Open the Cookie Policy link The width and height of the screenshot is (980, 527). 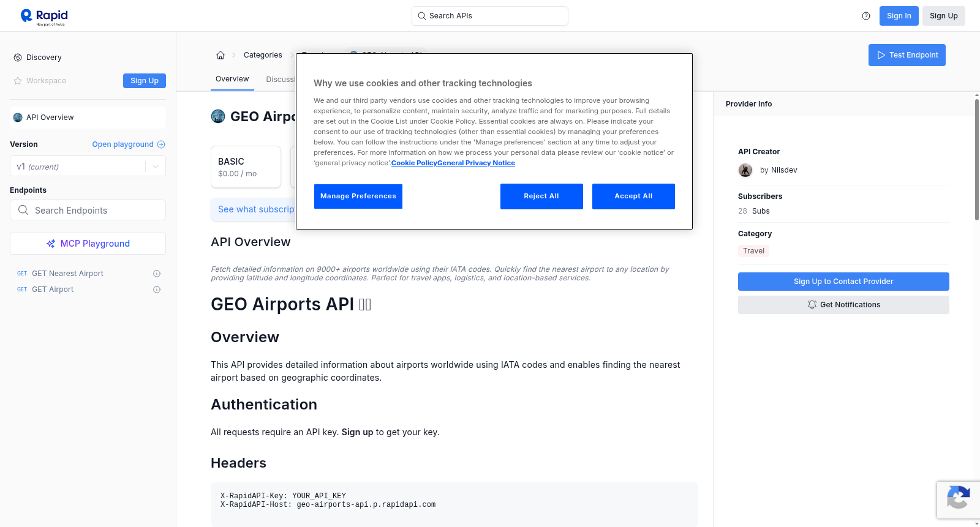(x=414, y=163)
